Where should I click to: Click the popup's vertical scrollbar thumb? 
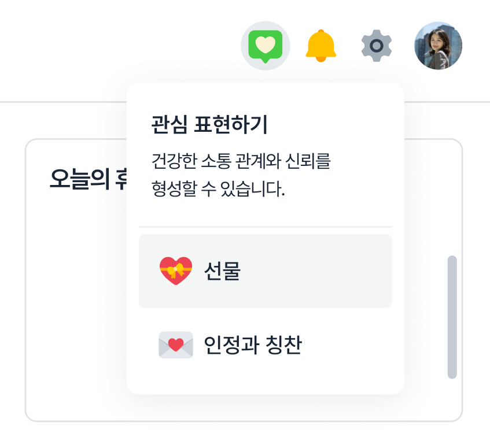[x=452, y=317]
